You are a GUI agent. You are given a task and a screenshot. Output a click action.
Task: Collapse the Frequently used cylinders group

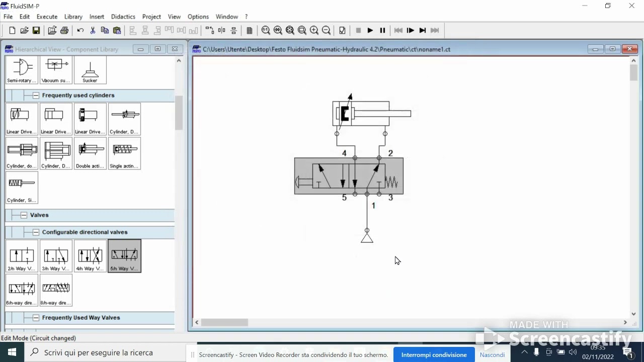click(x=36, y=95)
